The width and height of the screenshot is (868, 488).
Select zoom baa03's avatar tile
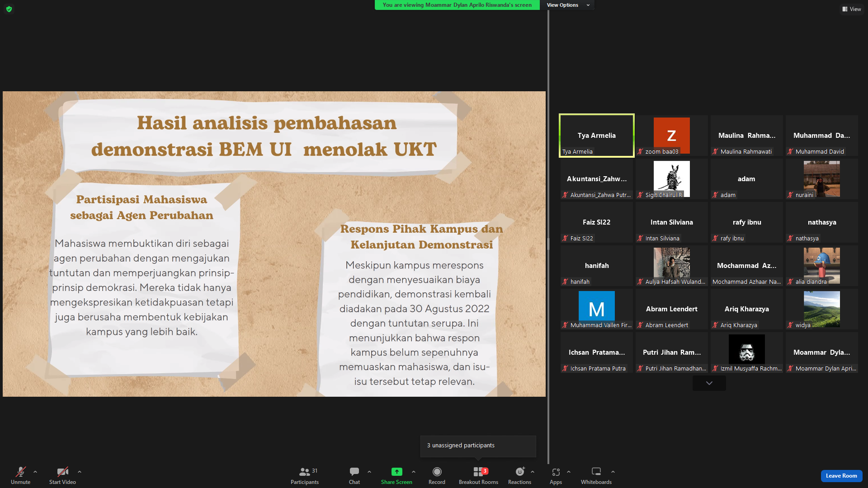(672, 136)
